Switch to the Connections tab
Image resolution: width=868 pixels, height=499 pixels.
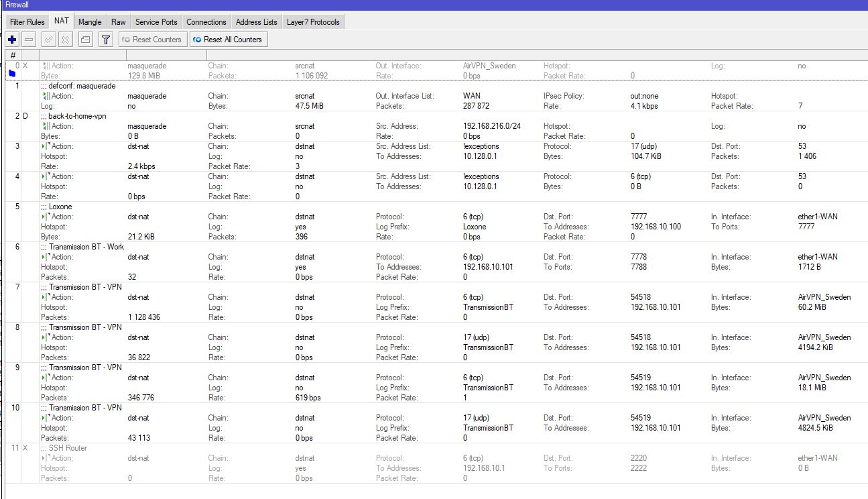click(206, 22)
